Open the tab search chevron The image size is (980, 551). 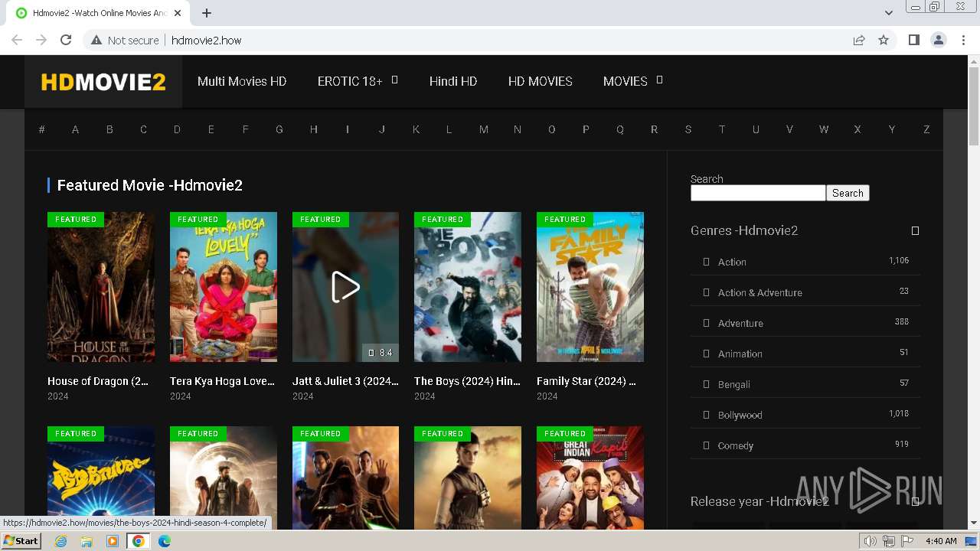(x=888, y=13)
